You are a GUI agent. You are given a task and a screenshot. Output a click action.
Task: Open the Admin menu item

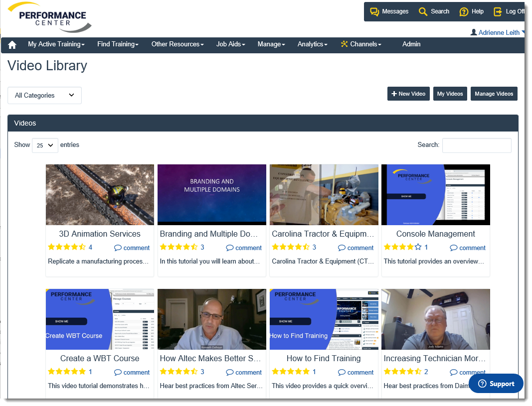click(411, 44)
